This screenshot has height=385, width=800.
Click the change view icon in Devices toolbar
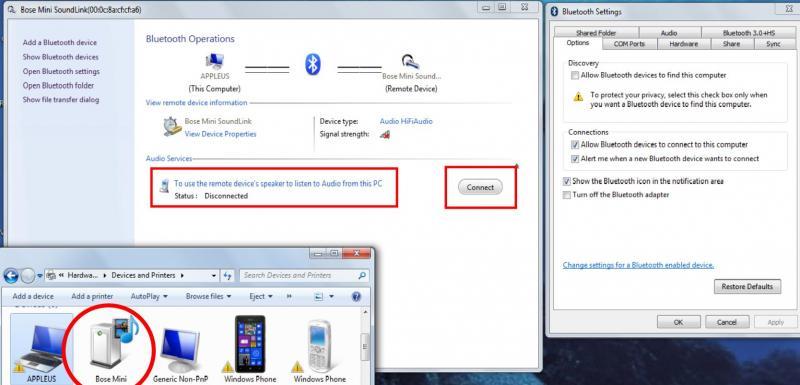coord(319,296)
